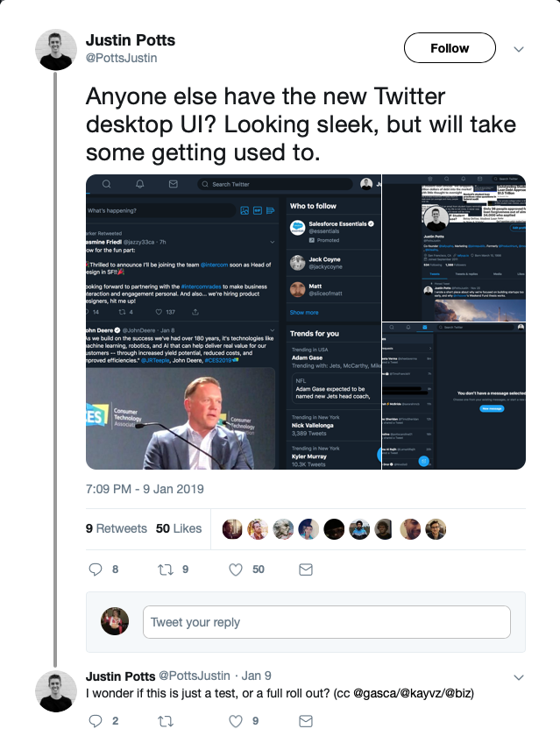View the first liker's avatar
560x736 pixels.
click(x=231, y=529)
